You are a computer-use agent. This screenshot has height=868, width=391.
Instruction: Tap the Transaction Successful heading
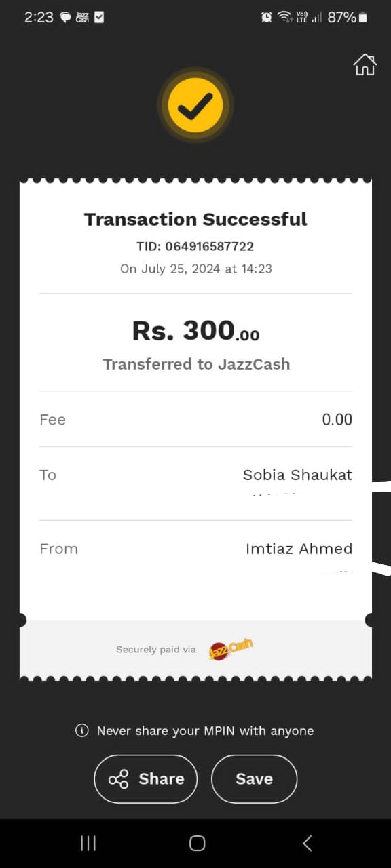(x=195, y=219)
